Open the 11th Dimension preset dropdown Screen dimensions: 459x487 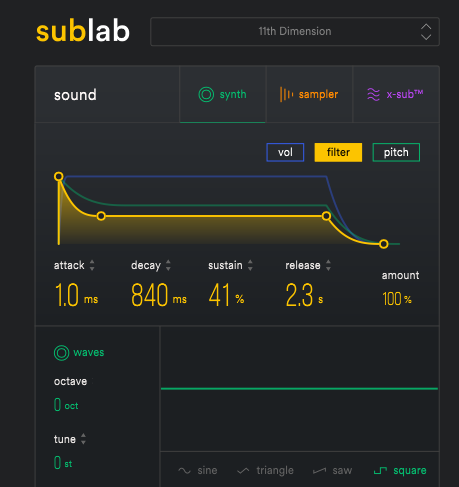pyautogui.click(x=295, y=32)
